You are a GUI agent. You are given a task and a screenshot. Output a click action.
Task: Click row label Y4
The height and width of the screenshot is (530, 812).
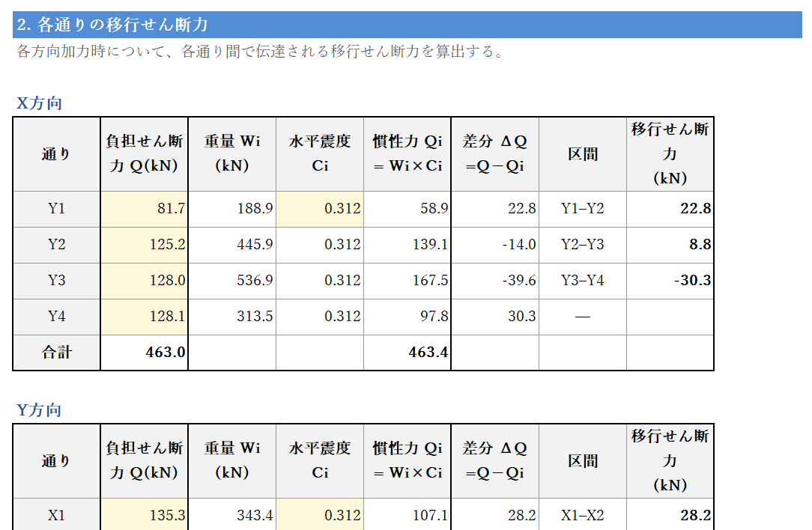(x=56, y=317)
